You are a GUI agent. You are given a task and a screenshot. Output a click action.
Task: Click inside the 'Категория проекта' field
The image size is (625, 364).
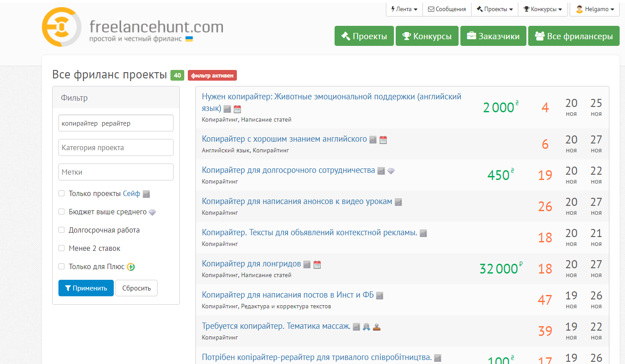(x=116, y=147)
